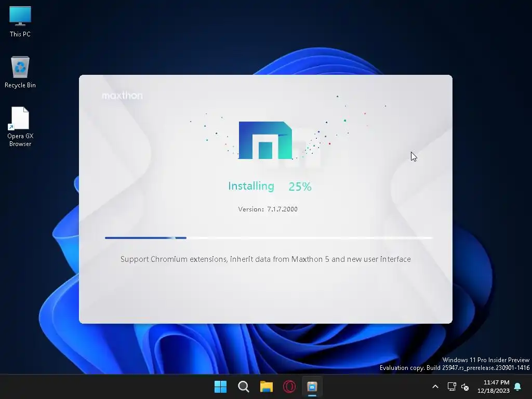Click the Maxthon logo in installer
The image size is (532, 399).
[x=265, y=140]
